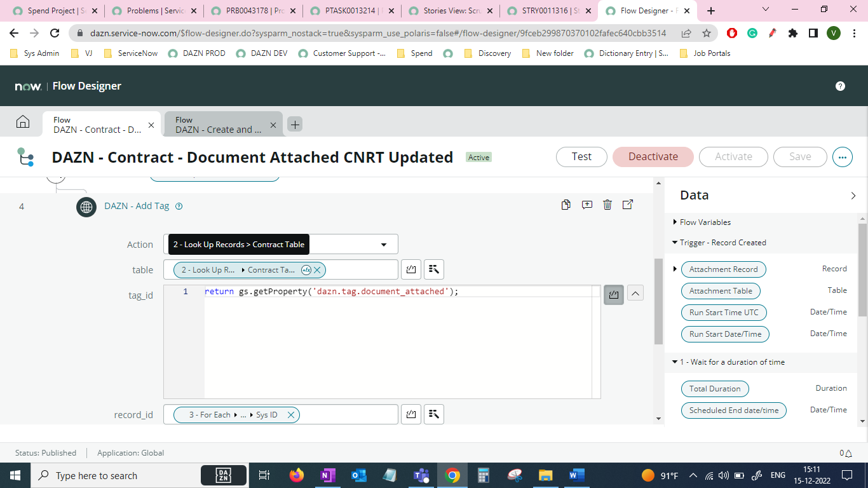Image resolution: width=868 pixels, height=488 pixels.
Task: Open the DAZN PROD bookmark
Action: click(197, 53)
